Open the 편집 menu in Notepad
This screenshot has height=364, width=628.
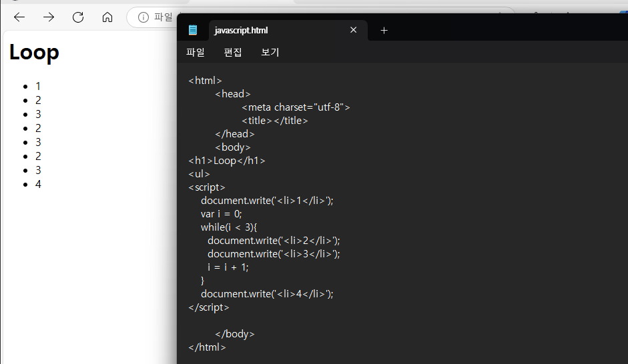(233, 52)
